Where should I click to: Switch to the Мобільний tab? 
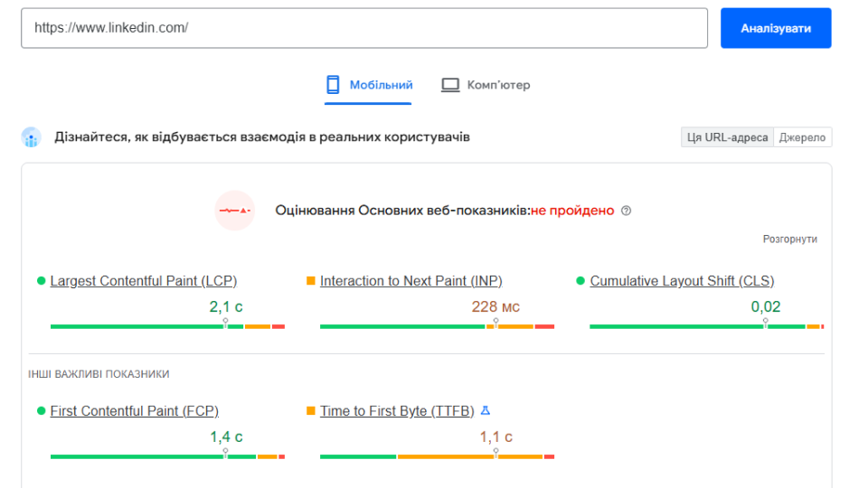point(368,85)
